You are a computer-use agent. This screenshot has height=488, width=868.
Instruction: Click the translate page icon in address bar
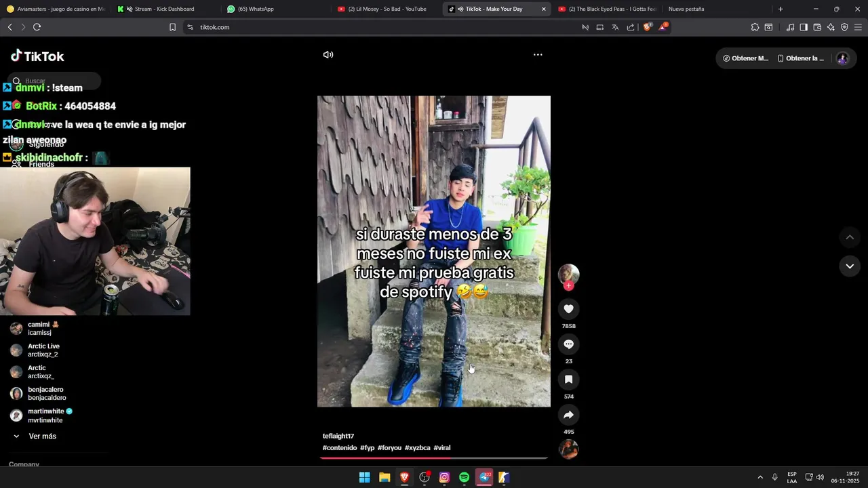click(x=615, y=27)
